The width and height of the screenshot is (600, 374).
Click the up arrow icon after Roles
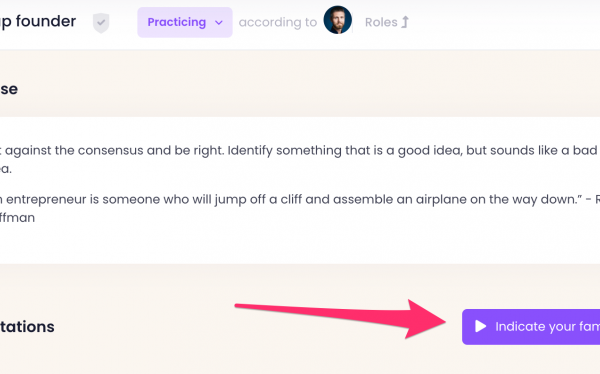pyautogui.click(x=405, y=22)
